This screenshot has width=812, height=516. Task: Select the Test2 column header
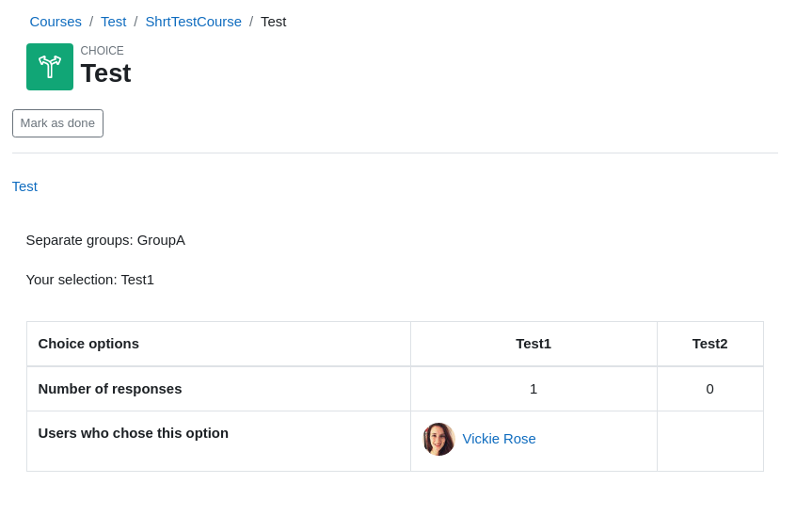coord(710,344)
